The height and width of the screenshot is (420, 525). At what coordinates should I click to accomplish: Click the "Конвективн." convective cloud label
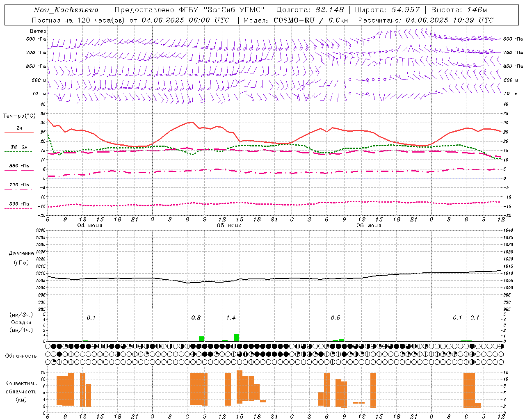21,383
